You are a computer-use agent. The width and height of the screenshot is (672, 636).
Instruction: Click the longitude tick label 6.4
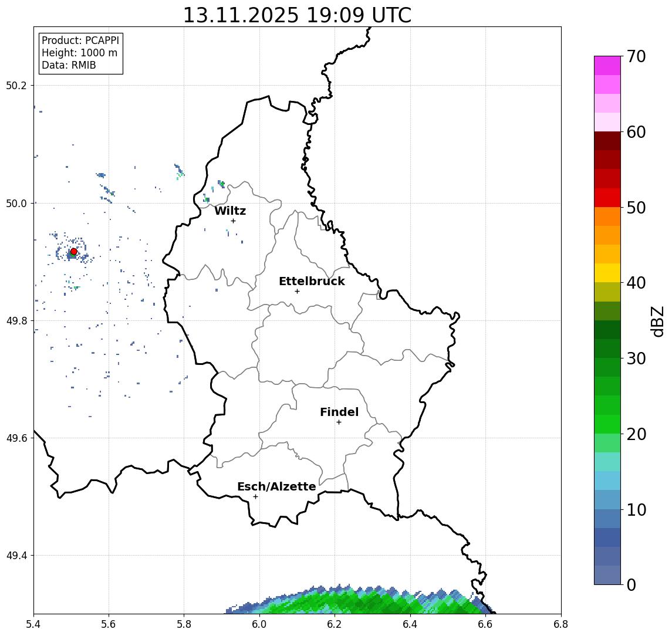[410, 624]
